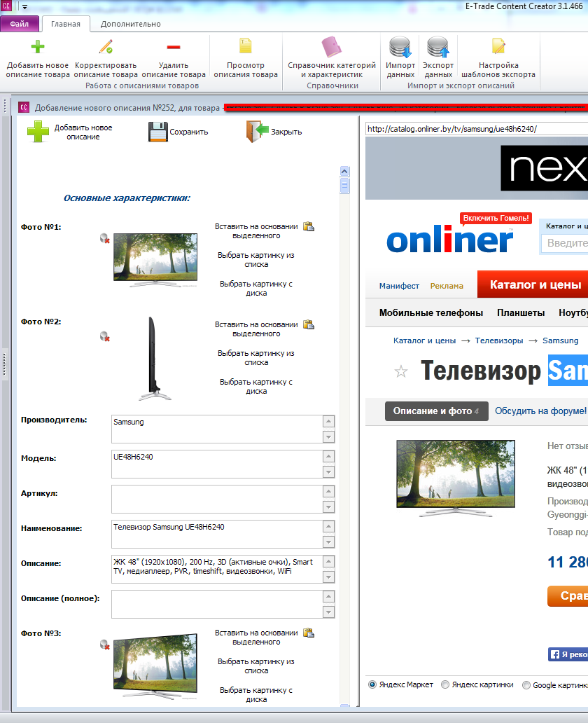This screenshot has width=588, height=723.
Task: Click the floppy disk Save icon
Action: (157, 132)
